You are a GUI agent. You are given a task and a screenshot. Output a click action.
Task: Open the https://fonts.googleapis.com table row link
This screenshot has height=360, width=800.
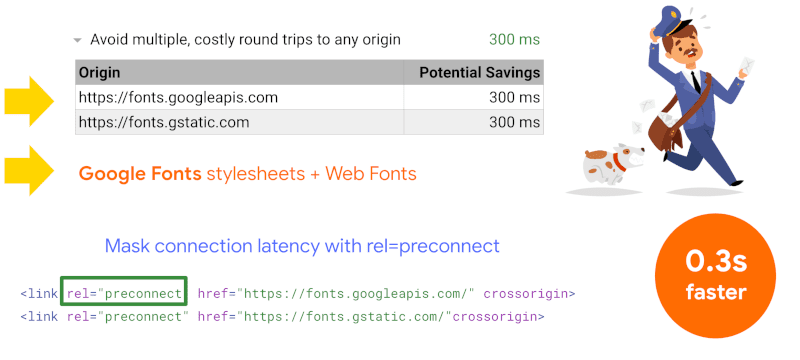178,97
